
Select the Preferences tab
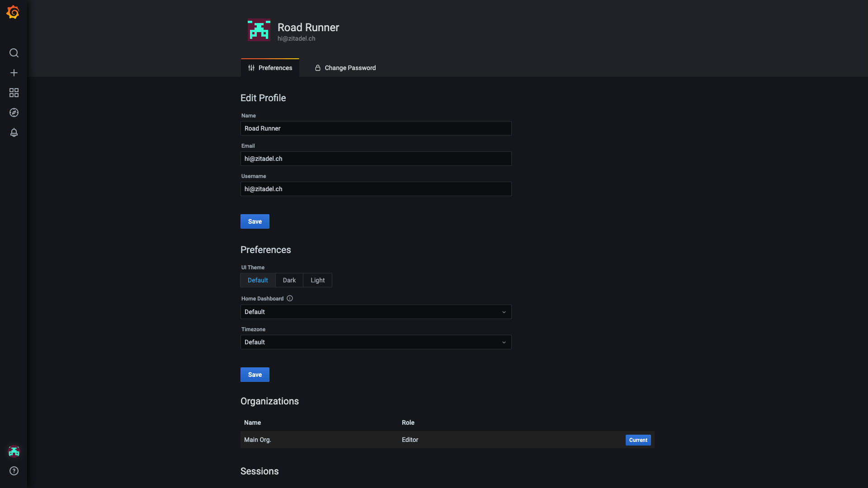[270, 68]
